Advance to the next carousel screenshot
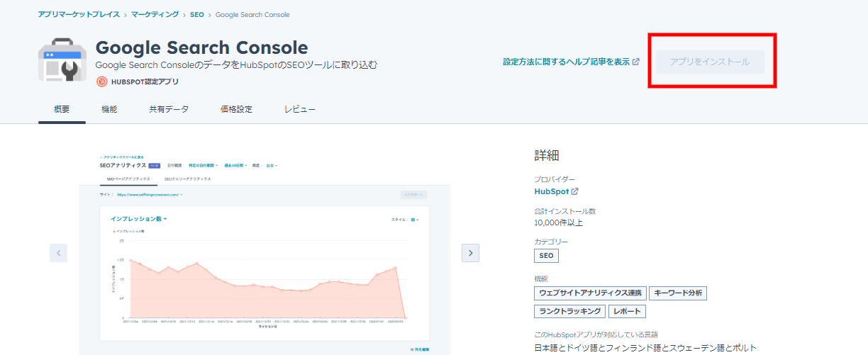 (471, 253)
